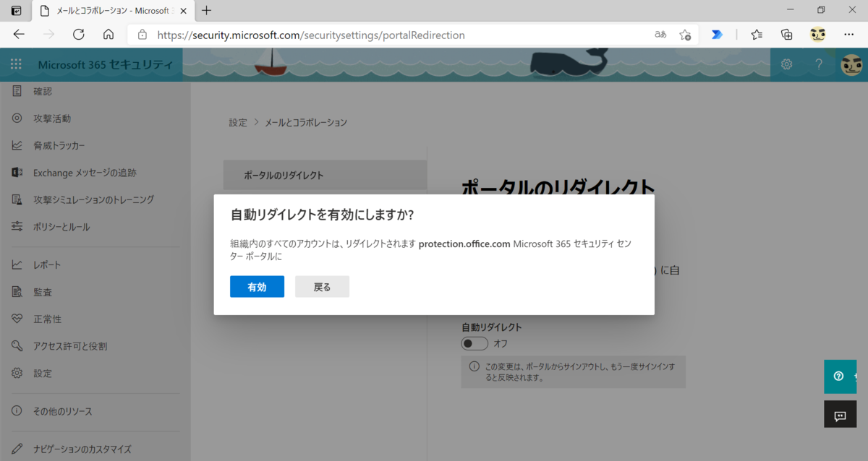Screen dimensions: 868x461
Task: Click the アクセス許可と役割 key icon
Action: (17, 346)
